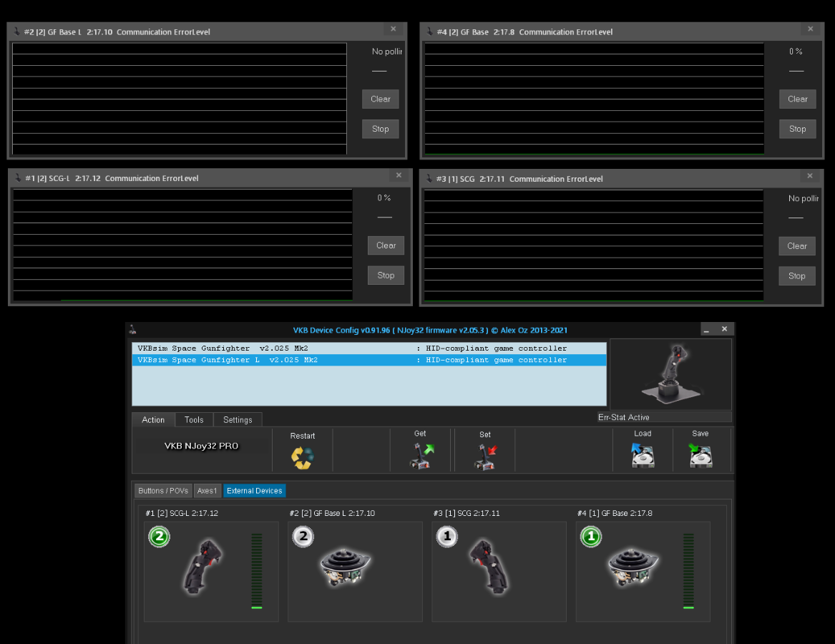Image resolution: width=835 pixels, height=644 pixels.
Task: Click the Set joystick icon
Action: pyautogui.click(x=484, y=457)
